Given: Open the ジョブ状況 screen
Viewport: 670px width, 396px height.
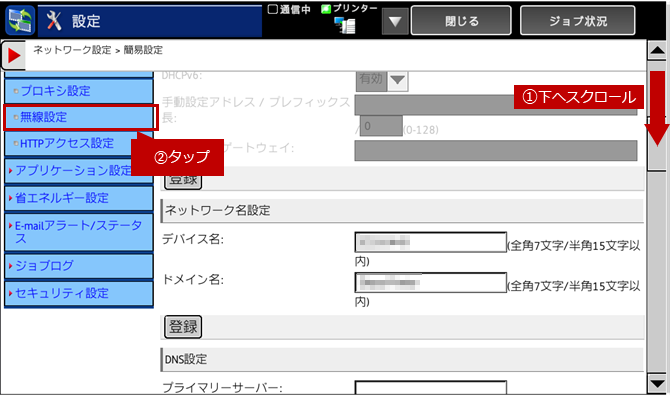Looking at the screenshot, I should 578,21.
